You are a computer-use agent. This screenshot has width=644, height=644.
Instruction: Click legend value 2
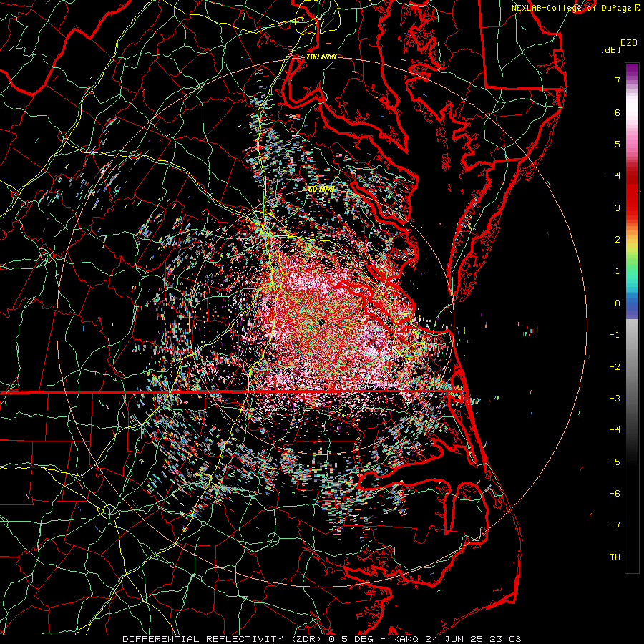tap(618, 240)
